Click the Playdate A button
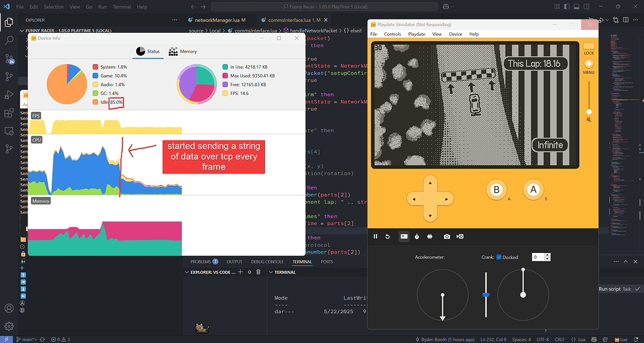 point(533,190)
